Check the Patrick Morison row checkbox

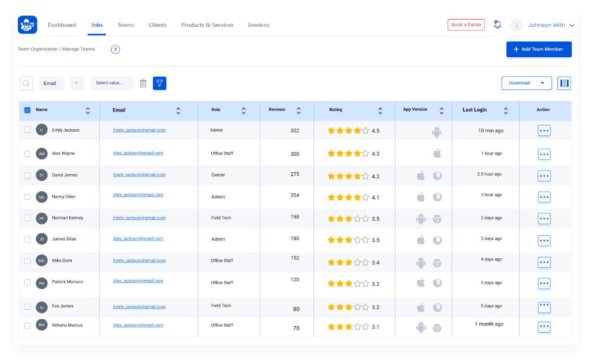(27, 282)
